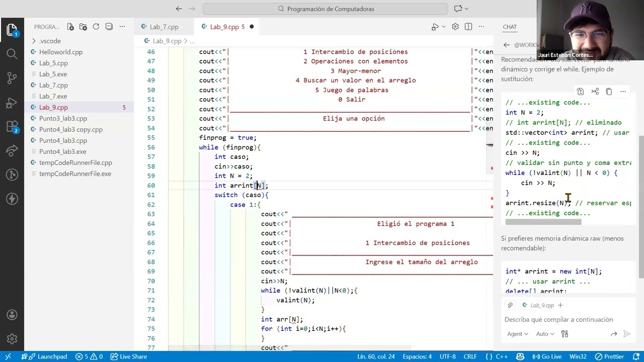Click 'Espacios: 4' indentation setting
The height and width of the screenshot is (362, 644).
click(417, 356)
